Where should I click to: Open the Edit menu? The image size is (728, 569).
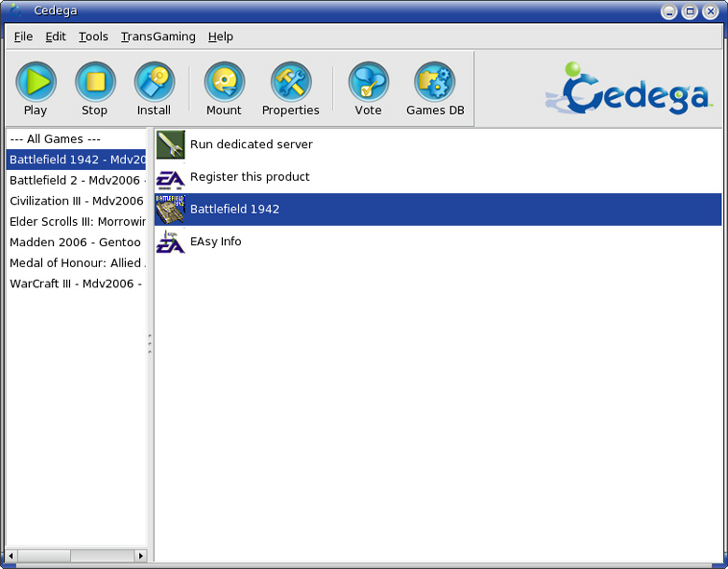coord(56,36)
